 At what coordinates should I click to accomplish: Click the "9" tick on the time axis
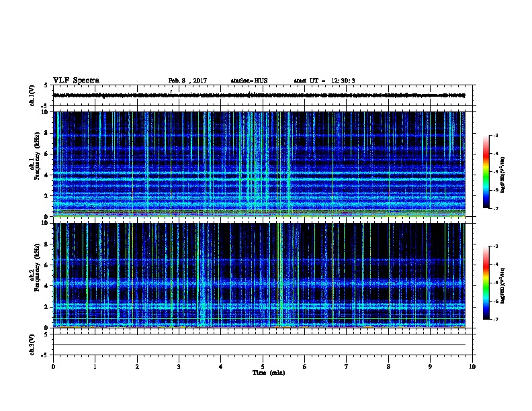click(x=430, y=367)
